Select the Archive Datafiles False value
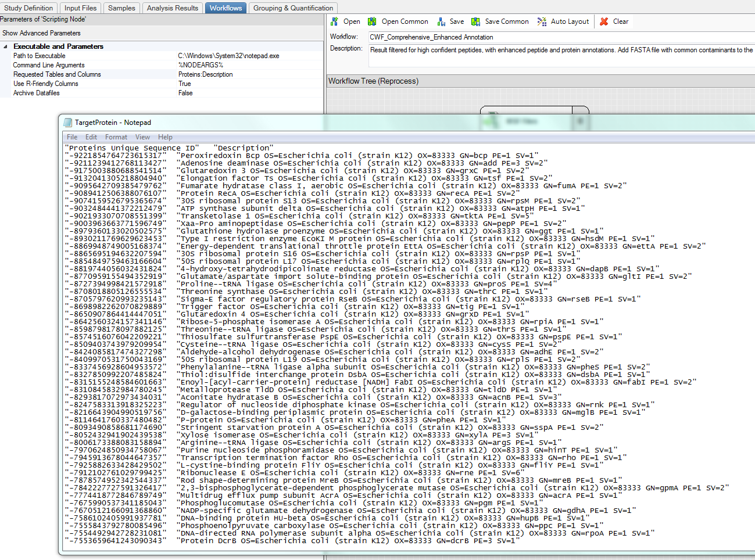The height and width of the screenshot is (560, 755). (185, 93)
